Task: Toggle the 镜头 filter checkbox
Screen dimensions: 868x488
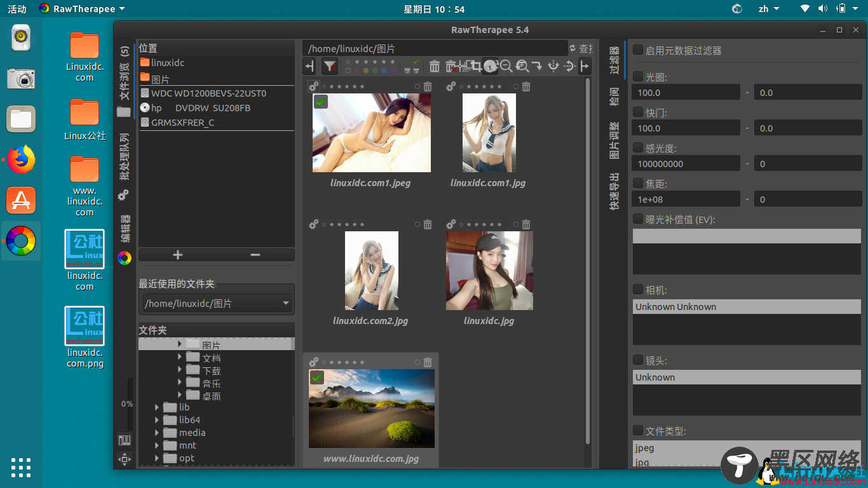Action: tap(638, 360)
